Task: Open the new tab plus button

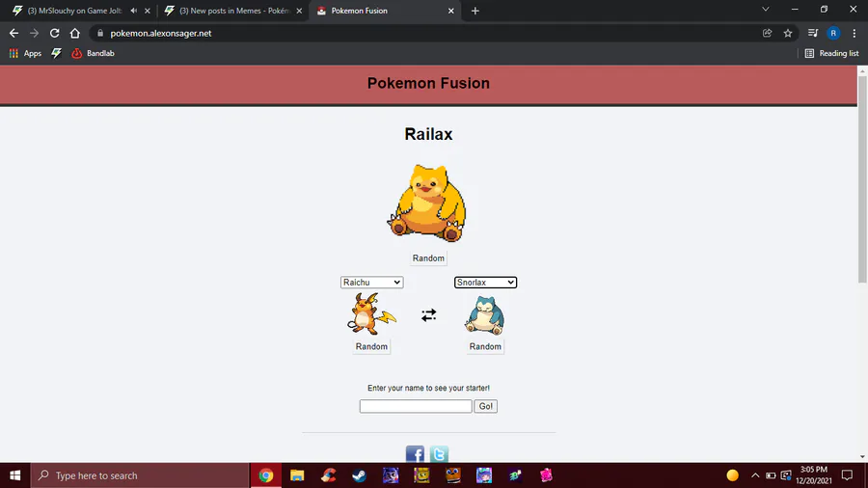Action: tap(475, 11)
